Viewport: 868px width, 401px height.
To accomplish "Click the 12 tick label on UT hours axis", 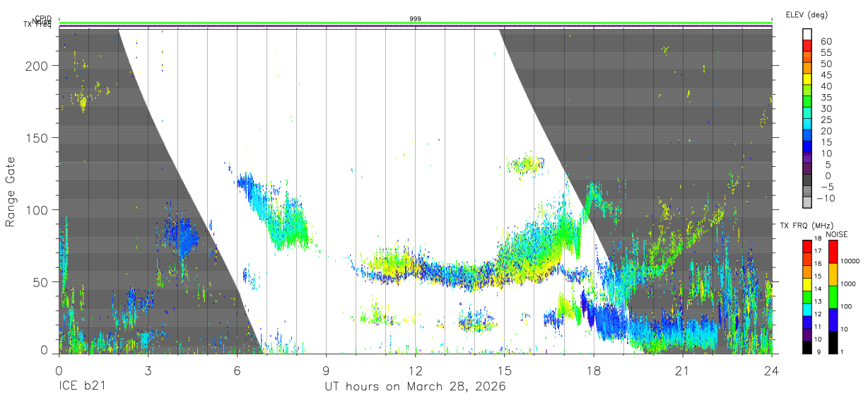I will pyautogui.click(x=416, y=371).
